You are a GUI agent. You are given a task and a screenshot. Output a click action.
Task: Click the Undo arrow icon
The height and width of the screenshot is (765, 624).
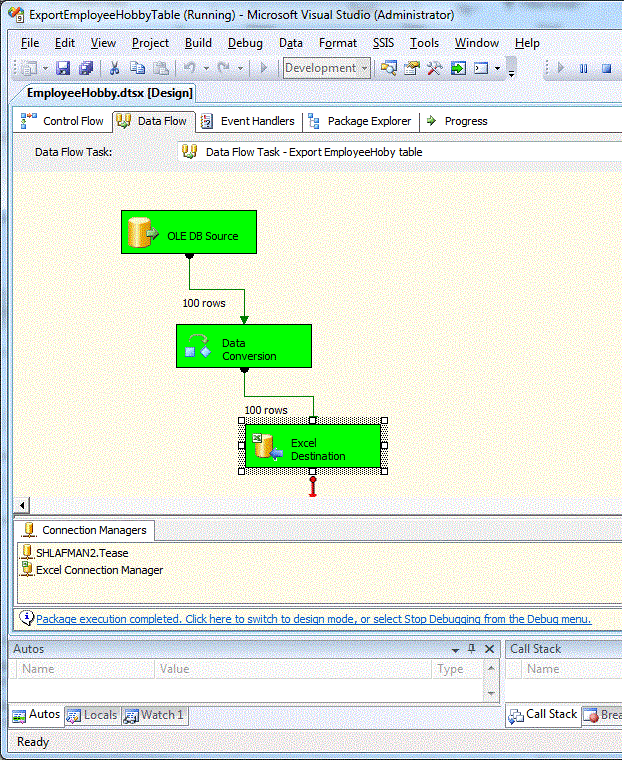[189, 68]
